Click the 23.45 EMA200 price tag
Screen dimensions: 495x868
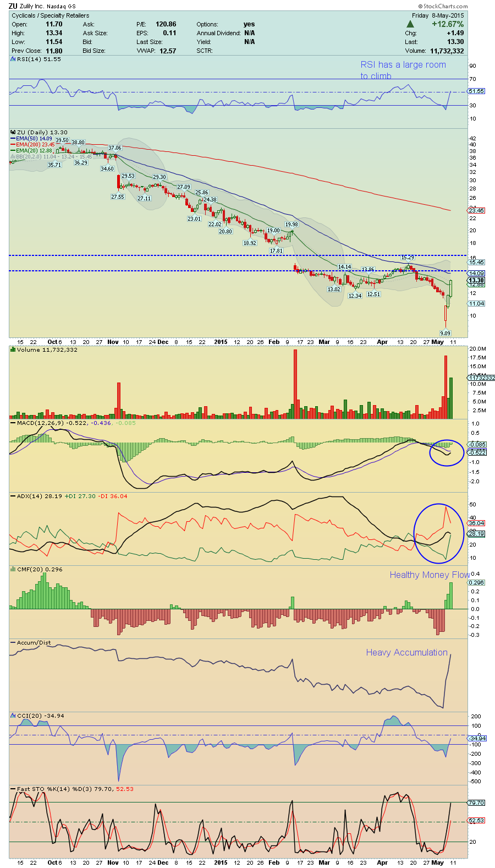pyautogui.click(x=476, y=210)
